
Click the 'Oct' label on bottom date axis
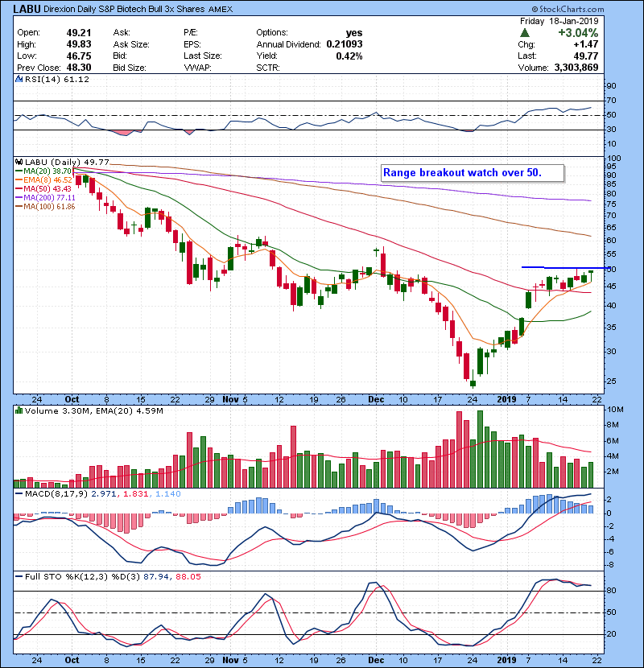(x=72, y=660)
